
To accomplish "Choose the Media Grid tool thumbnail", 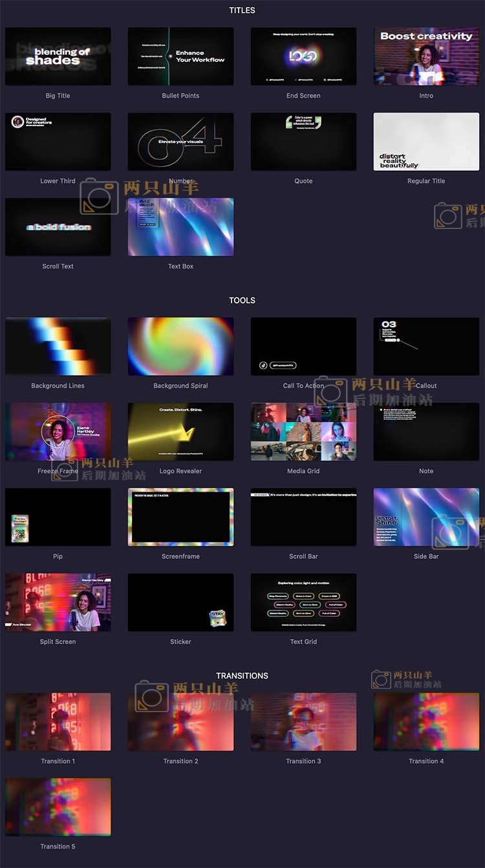I will 303,431.
